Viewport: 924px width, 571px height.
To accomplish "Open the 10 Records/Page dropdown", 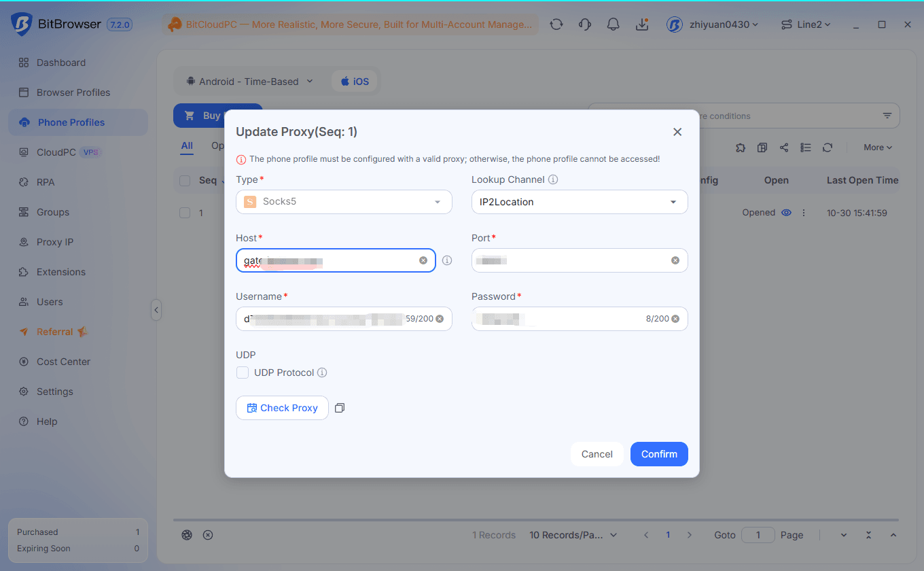I will (573, 535).
